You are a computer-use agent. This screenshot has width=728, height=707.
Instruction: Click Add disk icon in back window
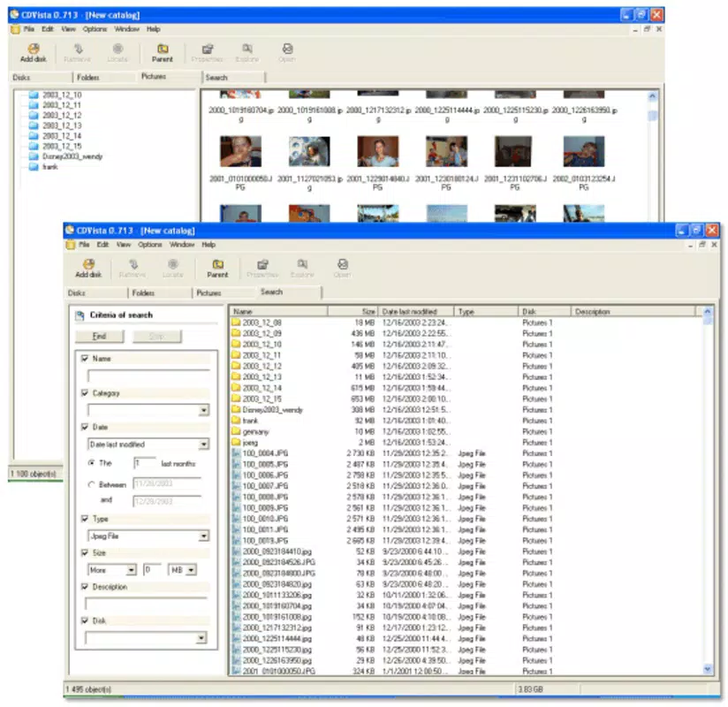click(x=34, y=49)
